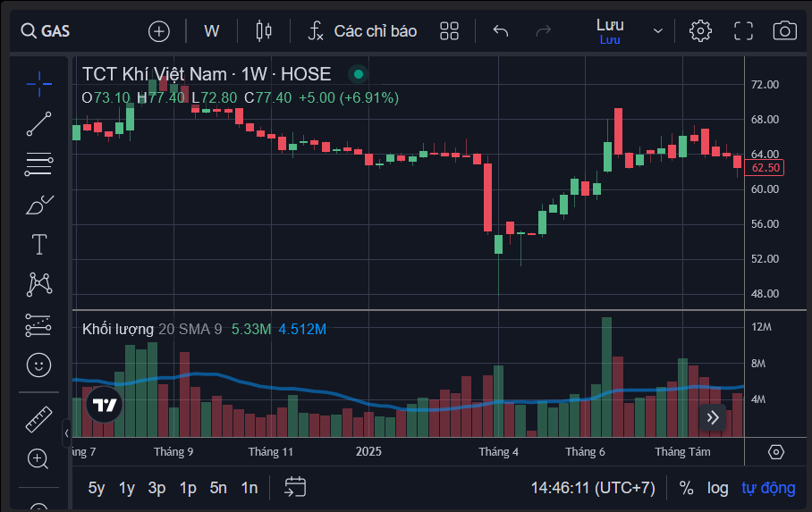
Task: Select the brush drawing tool
Action: [x=38, y=205]
